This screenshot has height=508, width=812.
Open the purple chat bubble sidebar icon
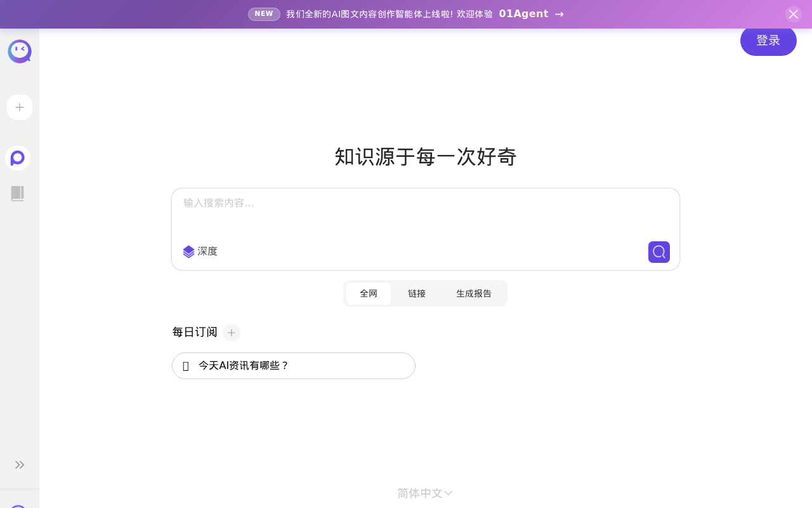(18, 158)
